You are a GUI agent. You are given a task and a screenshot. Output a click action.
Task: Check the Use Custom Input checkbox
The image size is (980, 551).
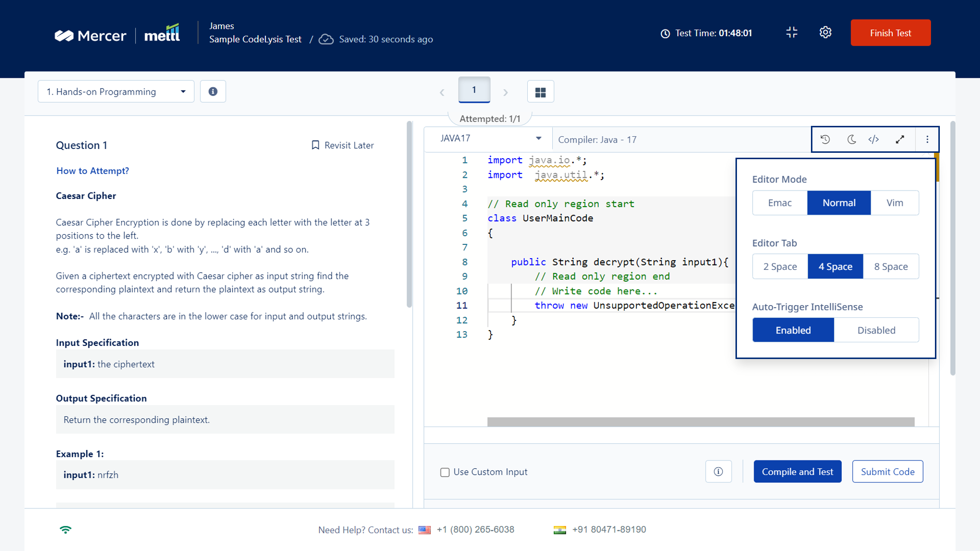445,472
